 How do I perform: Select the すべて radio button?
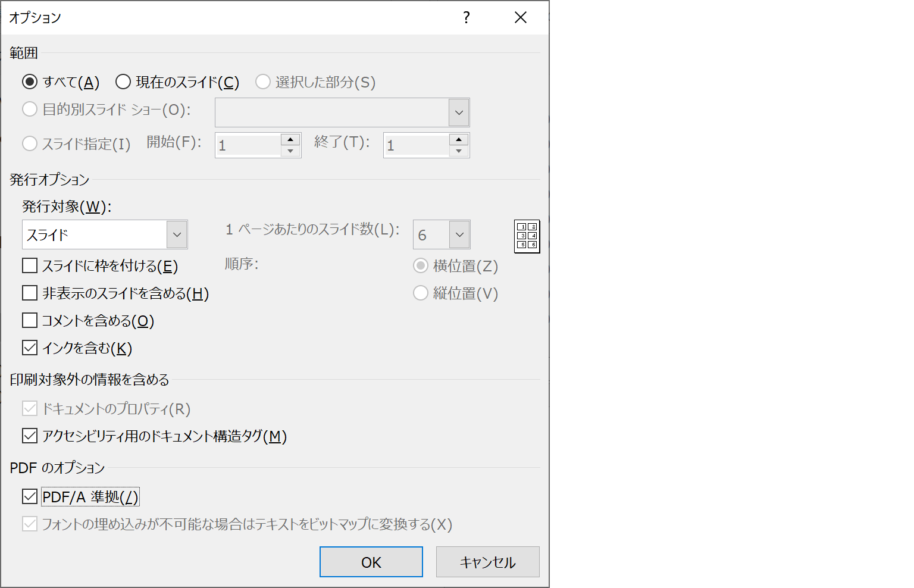[x=30, y=82]
